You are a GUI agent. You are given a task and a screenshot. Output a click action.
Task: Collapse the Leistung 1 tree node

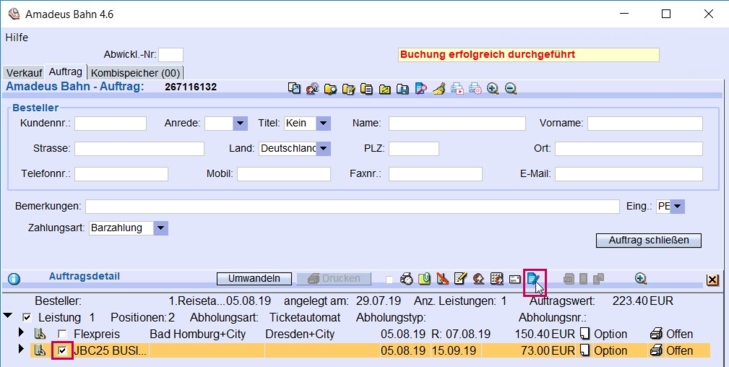[7, 316]
